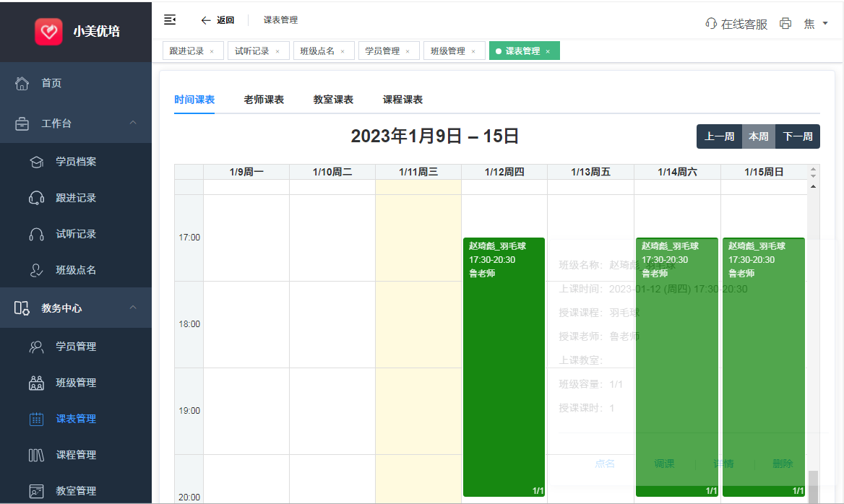Screen dimensions: 844x504
Task: Switch to the 老师课表 tab
Action: tap(264, 100)
